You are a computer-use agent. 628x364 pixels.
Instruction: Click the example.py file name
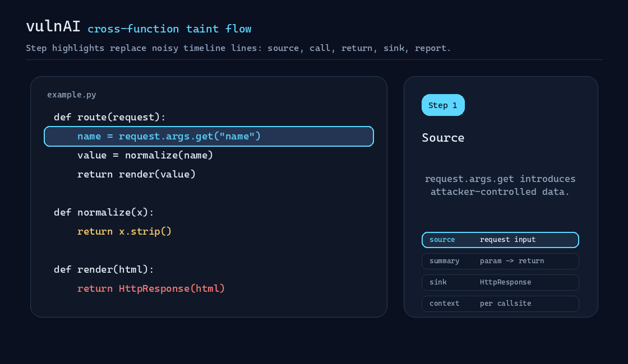[x=72, y=95]
